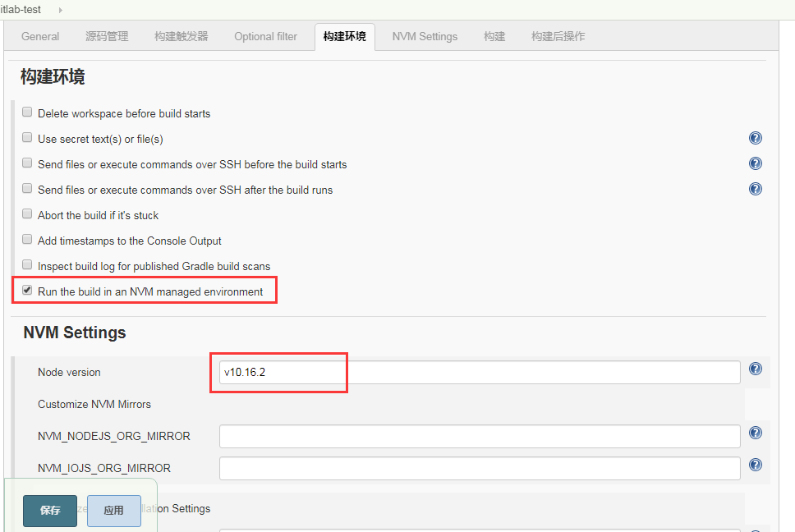Image resolution: width=795 pixels, height=532 pixels.
Task: Click the Node version label
Action: [69, 373]
